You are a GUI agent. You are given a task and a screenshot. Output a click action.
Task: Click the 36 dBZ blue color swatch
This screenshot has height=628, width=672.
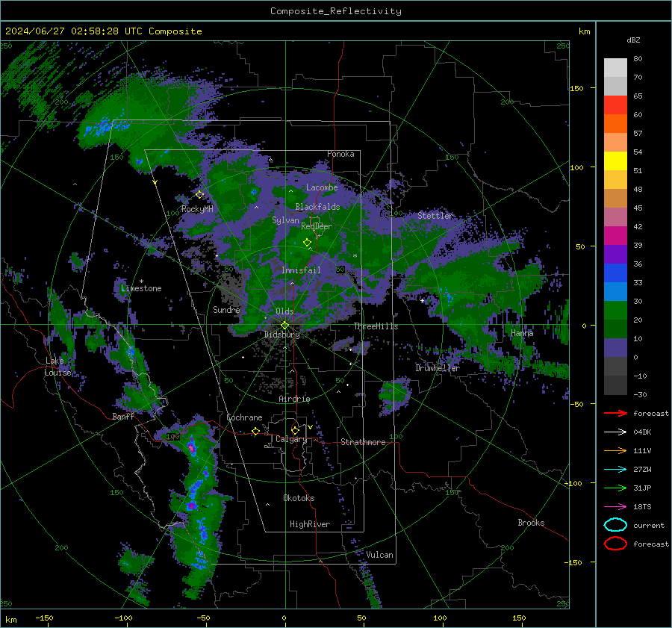[x=615, y=273]
